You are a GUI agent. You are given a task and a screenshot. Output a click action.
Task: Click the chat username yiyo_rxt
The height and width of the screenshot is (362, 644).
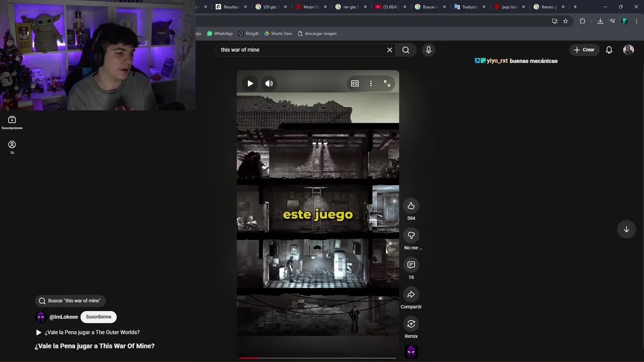[497, 61]
